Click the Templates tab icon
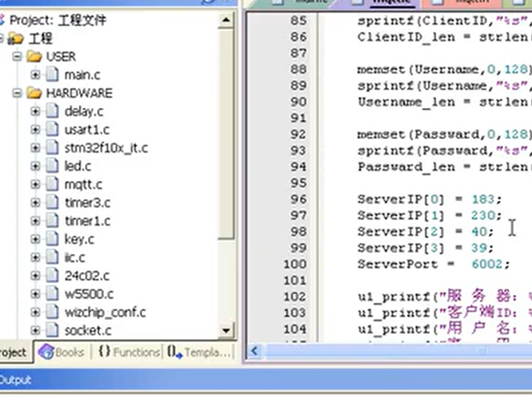This screenshot has height=399, width=532. point(173,352)
